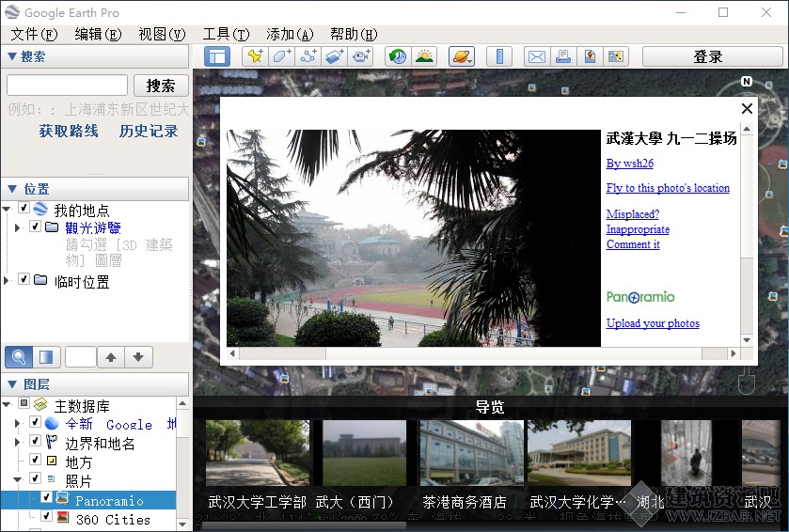Open the planet switcher icon
Viewport: 789px width, 532px height.
pyautogui.click(x=462, y=56)
